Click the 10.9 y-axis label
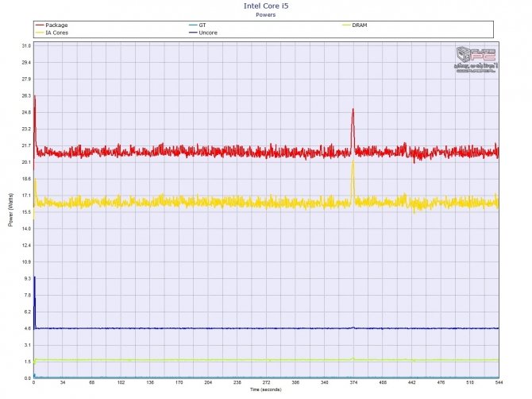 (26, 262)
